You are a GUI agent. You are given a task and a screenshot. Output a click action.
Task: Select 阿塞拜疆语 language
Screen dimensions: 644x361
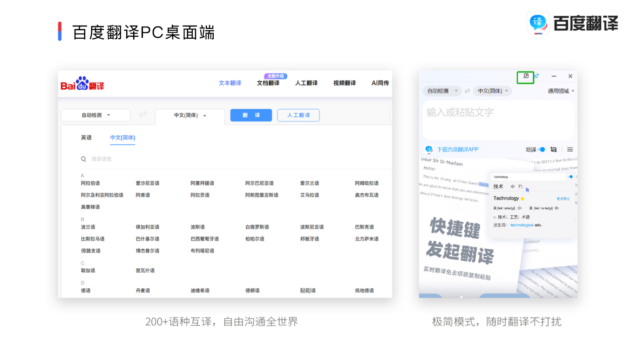[203, 183]
